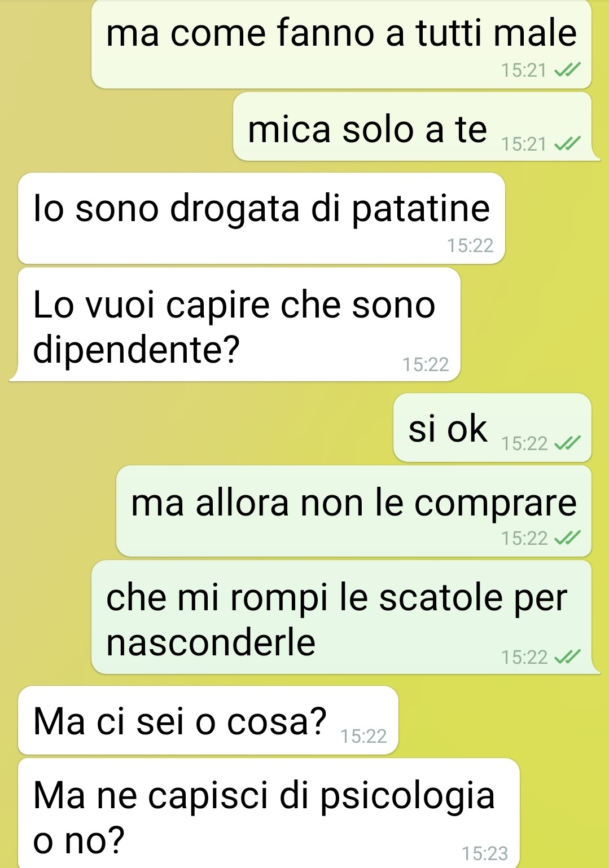The image size is (609, 868).
Task: Tap 15:22 timestamp beside 'dipendente?'
Action: click(x=426, y=364)
